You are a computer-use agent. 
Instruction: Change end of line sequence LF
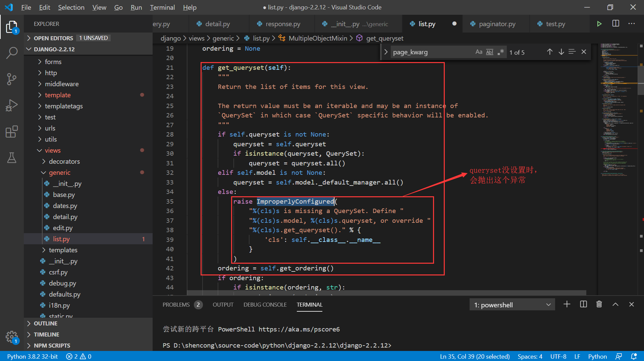[x=577, y=356]
